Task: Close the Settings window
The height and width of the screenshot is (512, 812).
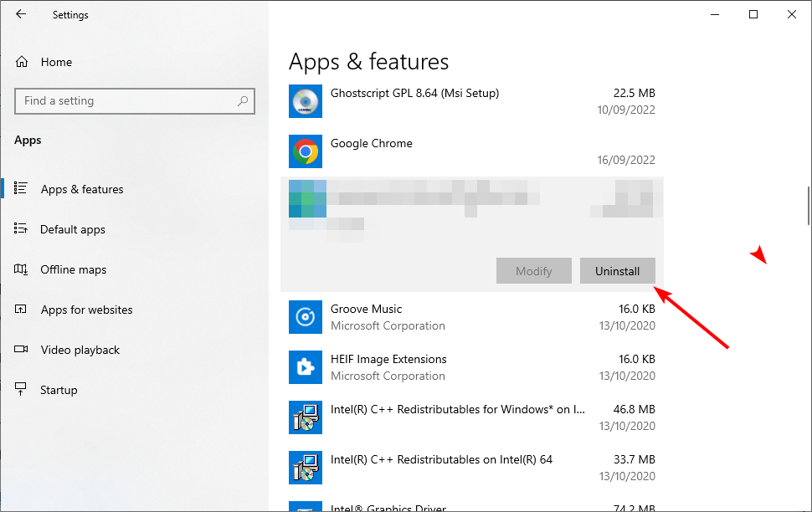Action: (792, 14)
